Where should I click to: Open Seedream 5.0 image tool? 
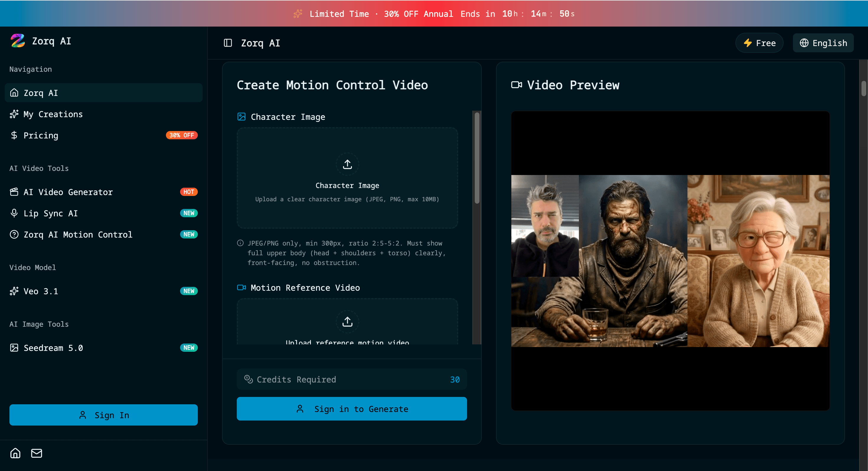pyautogui.click(x=53, y=348)
